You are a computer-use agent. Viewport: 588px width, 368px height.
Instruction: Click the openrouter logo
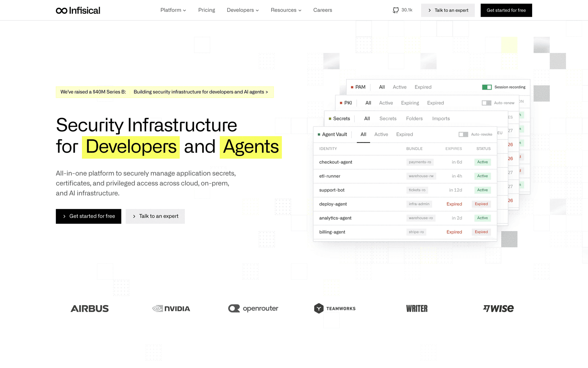[x=253, y=309]
